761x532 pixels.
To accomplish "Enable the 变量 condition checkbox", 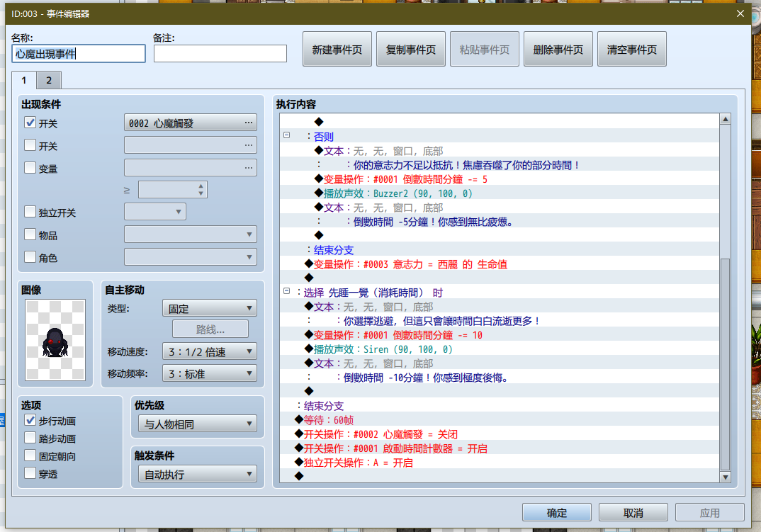I will pos(30,167).
